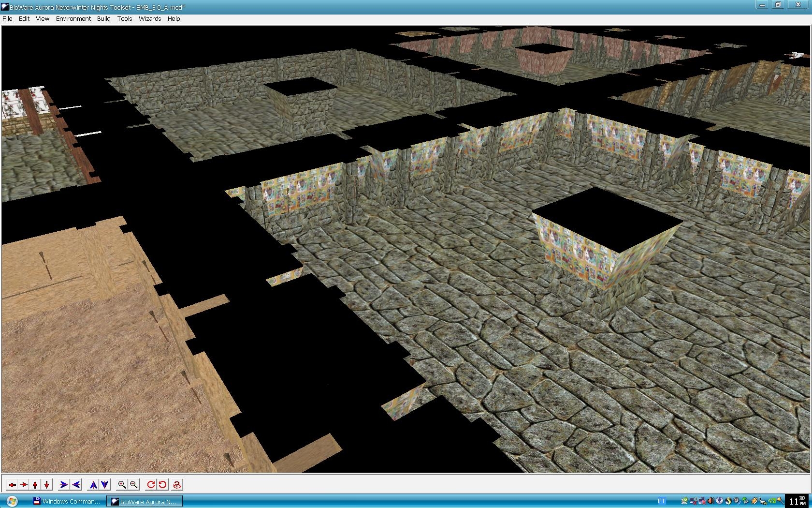Click the blue upward arrowhead button
This screenshot has height=508, width=812.
point(93,484)
